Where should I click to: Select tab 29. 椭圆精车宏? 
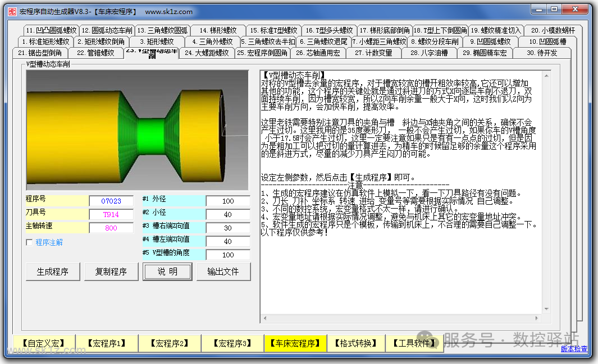485,53
